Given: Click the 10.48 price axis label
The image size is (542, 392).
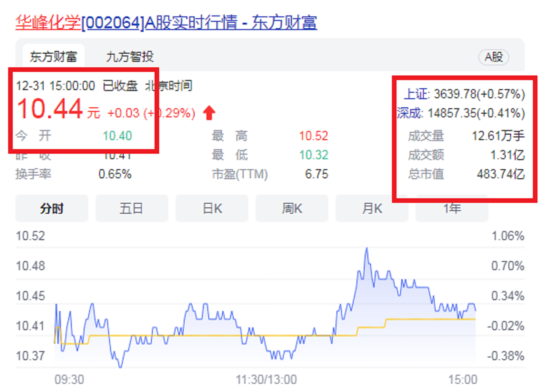Looking at the screenshot, I should pos(30,266).
